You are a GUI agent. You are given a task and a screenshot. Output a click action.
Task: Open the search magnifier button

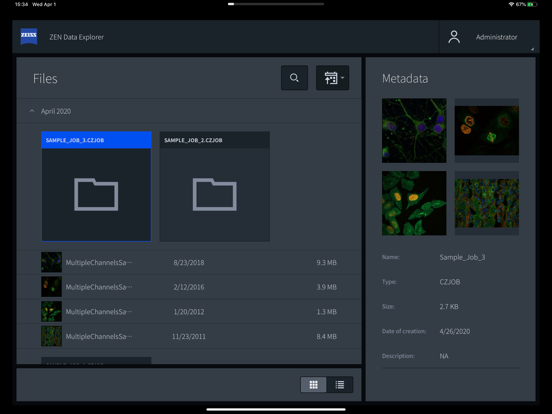[x=294, y=78]
